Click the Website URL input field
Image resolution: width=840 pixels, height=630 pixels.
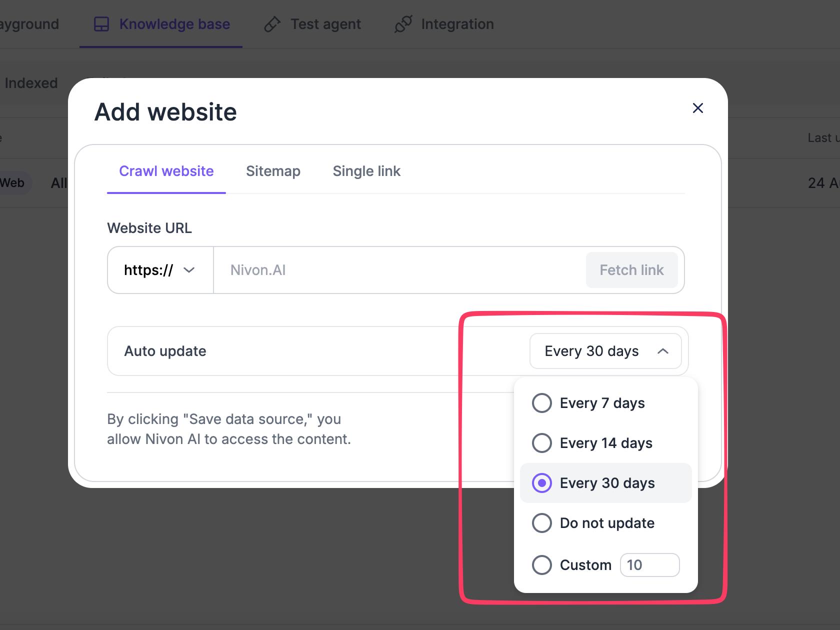[400, 270]
